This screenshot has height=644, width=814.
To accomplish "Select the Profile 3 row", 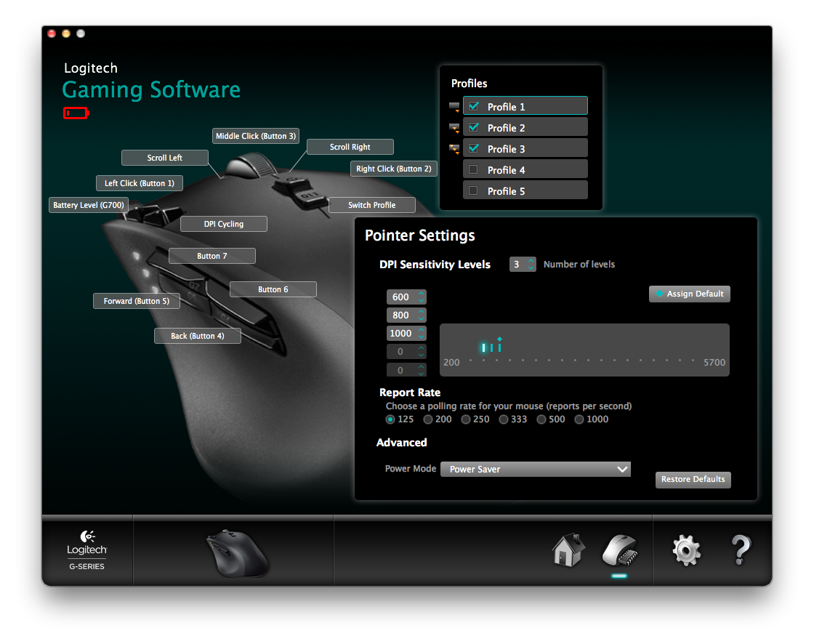I will click(525, 149).
